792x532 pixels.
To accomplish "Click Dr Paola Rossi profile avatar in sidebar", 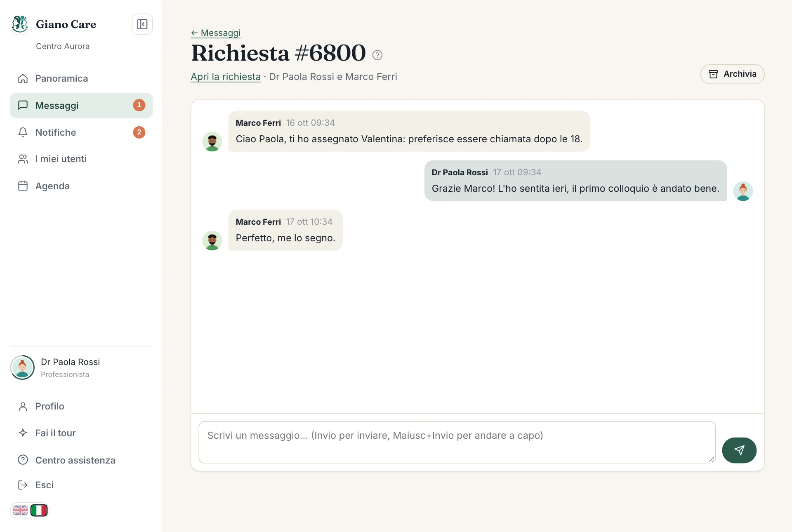I will coord(22,367).
